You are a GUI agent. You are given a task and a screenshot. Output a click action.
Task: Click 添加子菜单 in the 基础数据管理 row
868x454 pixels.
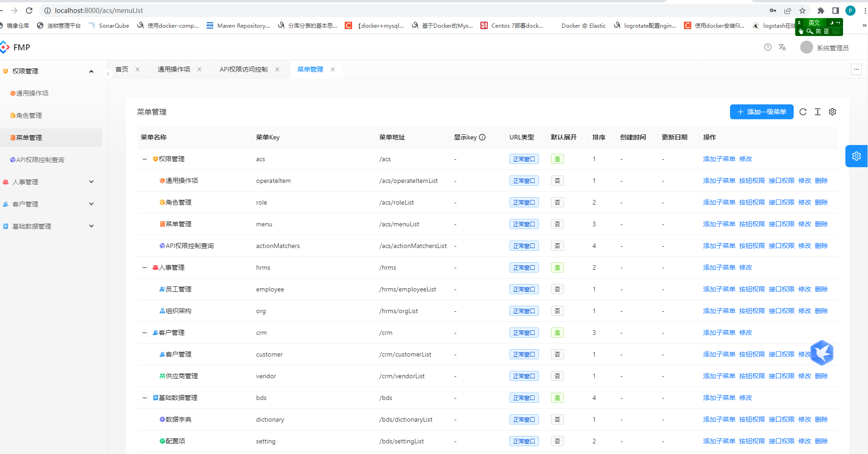coord(719,398)
